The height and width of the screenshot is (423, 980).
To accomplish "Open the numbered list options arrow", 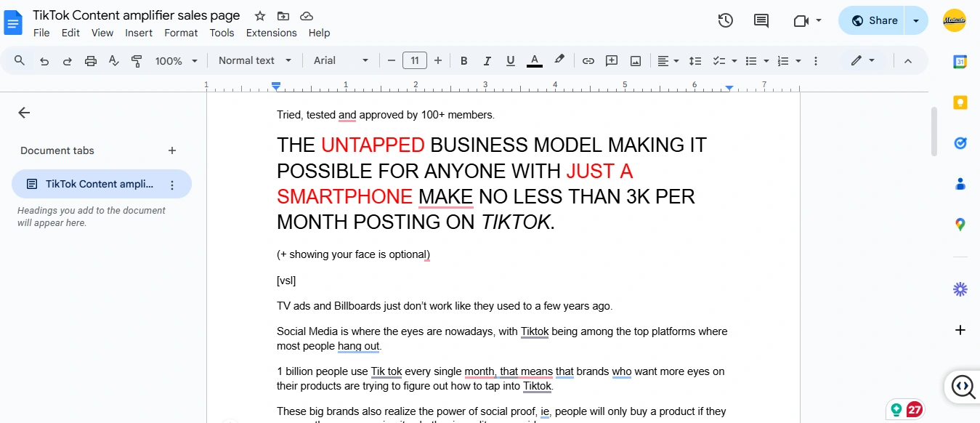I will point(798,61).
